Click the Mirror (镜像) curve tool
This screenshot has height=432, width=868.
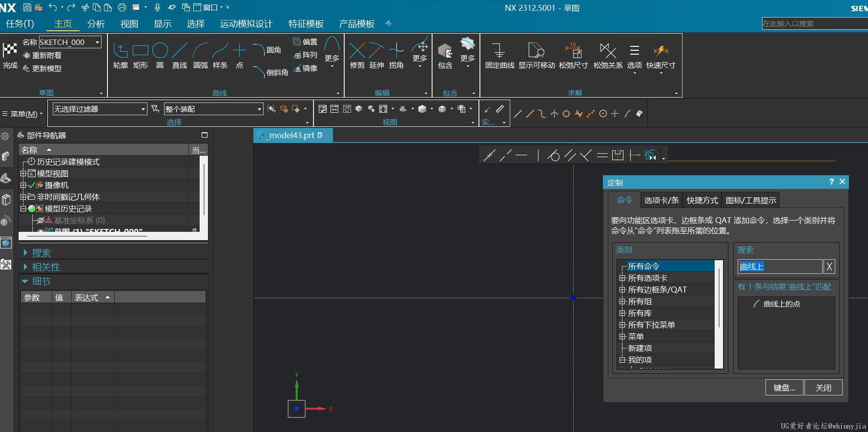pos(305,68)
